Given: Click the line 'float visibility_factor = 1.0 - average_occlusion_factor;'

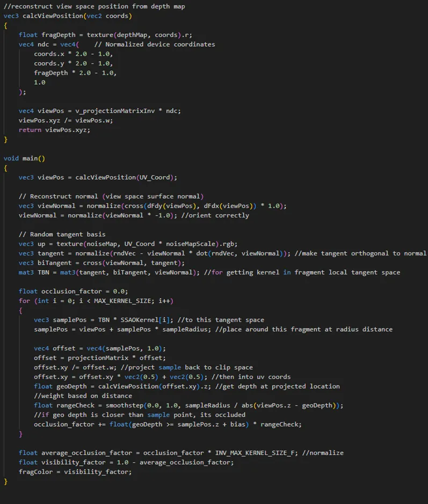Looking at the screenshot, I should 126,462.
